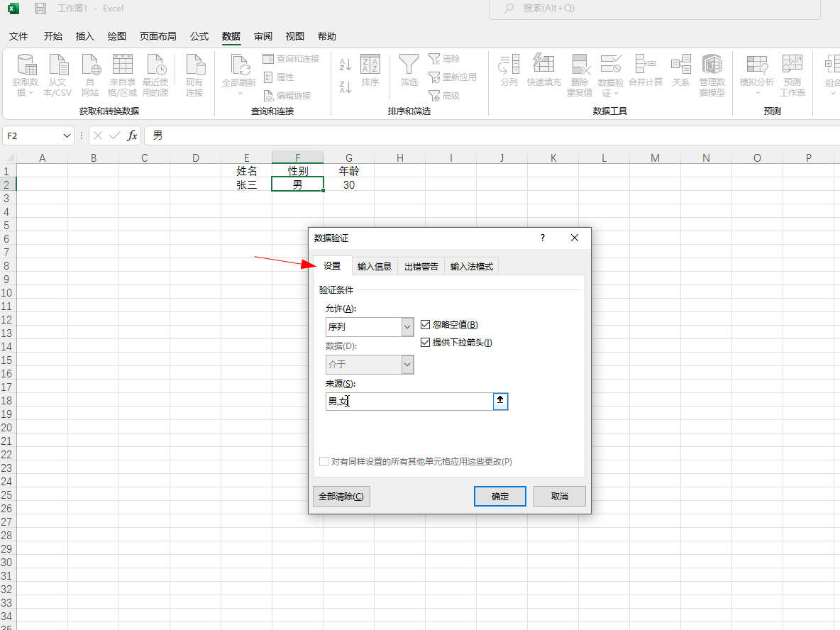Click the Source (来源) input field
Screen dimensions: 840x630
409,402
